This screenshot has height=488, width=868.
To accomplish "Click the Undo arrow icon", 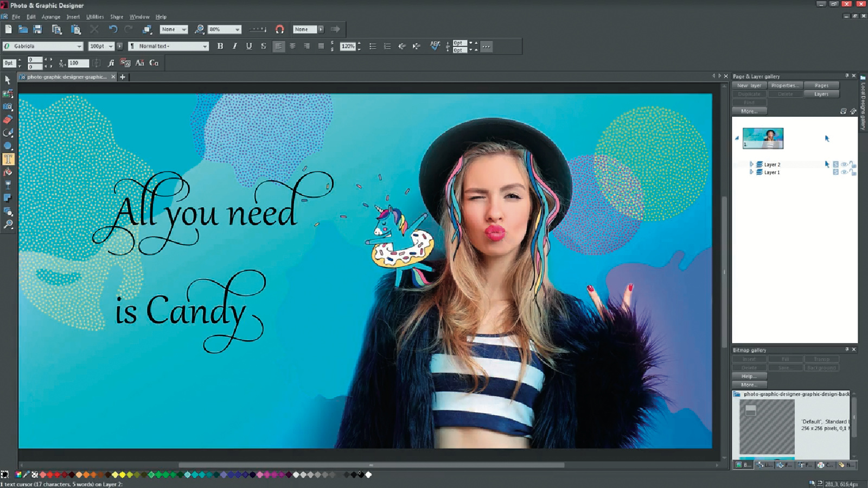I will tap(113, 29).
